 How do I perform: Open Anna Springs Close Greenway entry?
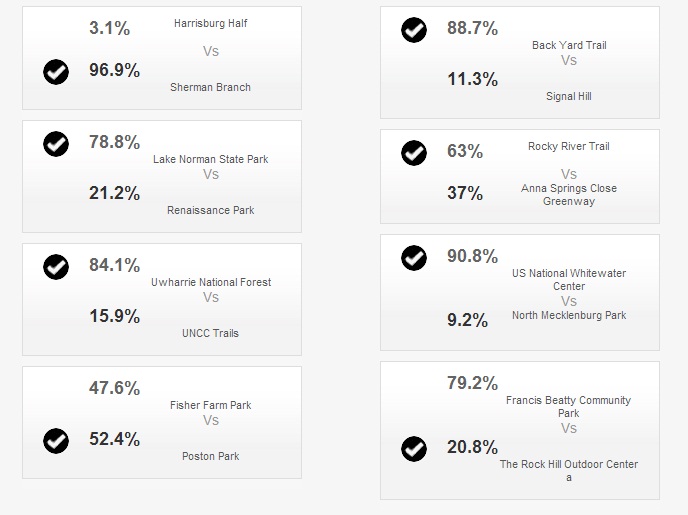click(569, 195)
